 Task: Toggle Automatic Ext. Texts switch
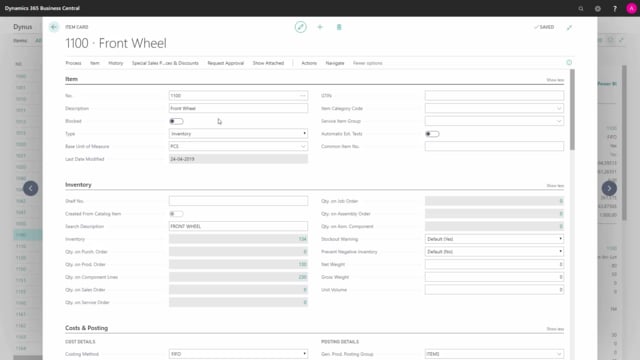(432, 134)
